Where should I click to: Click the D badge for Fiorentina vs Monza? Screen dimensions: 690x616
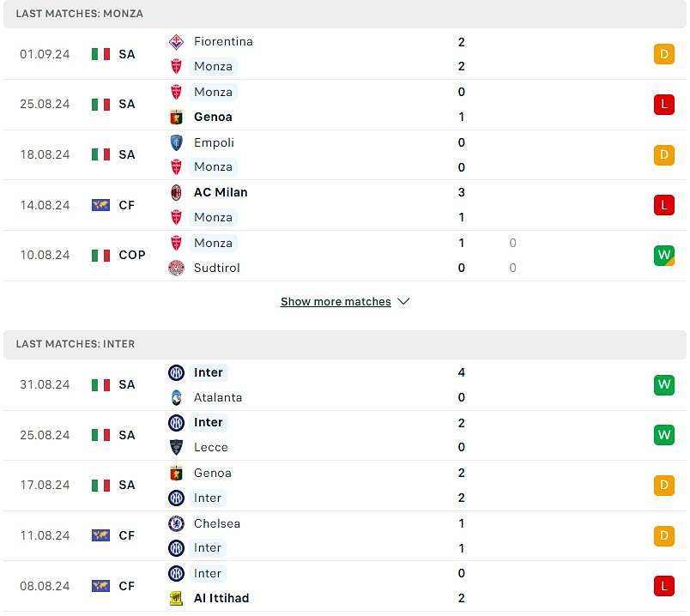pos(663,54)
